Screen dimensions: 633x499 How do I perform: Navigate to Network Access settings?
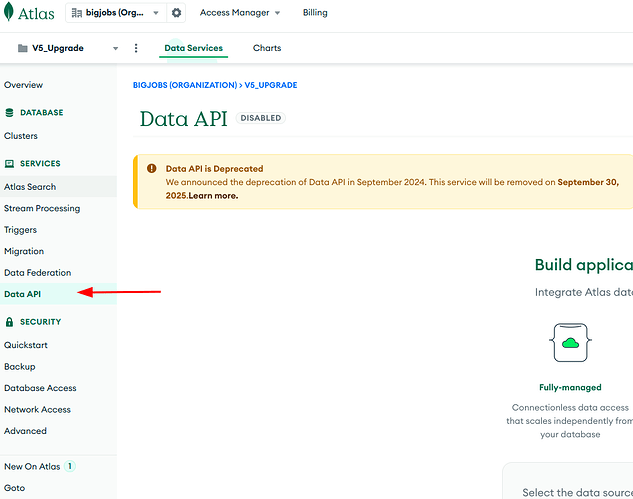tap(37, 409)
